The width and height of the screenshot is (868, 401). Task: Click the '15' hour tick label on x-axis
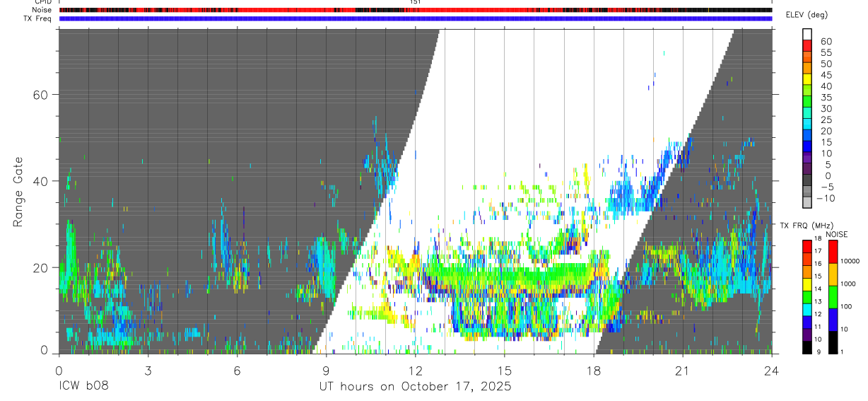pos(504,371)
